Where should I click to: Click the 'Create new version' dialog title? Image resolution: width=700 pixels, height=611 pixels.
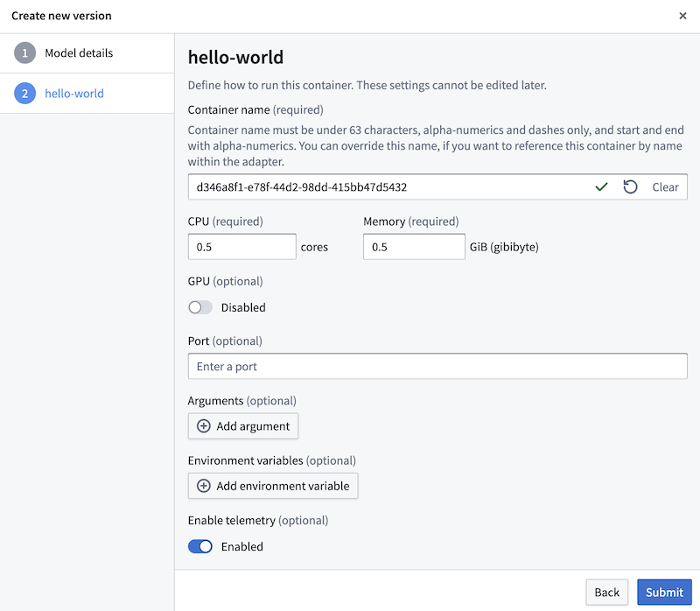coord(61,16)
